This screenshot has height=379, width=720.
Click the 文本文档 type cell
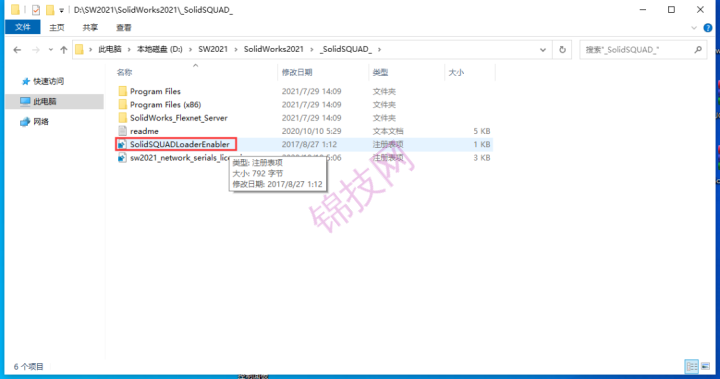tap(388, 131)
